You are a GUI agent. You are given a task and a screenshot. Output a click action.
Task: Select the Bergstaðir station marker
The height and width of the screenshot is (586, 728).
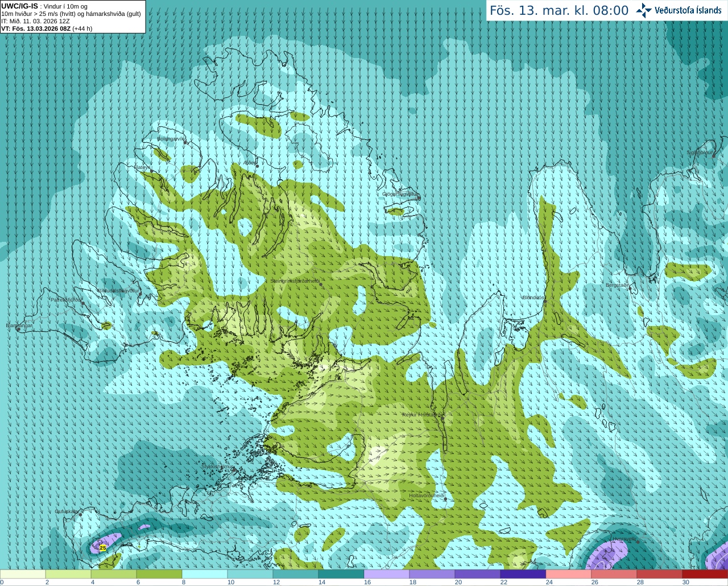point(630,289)
